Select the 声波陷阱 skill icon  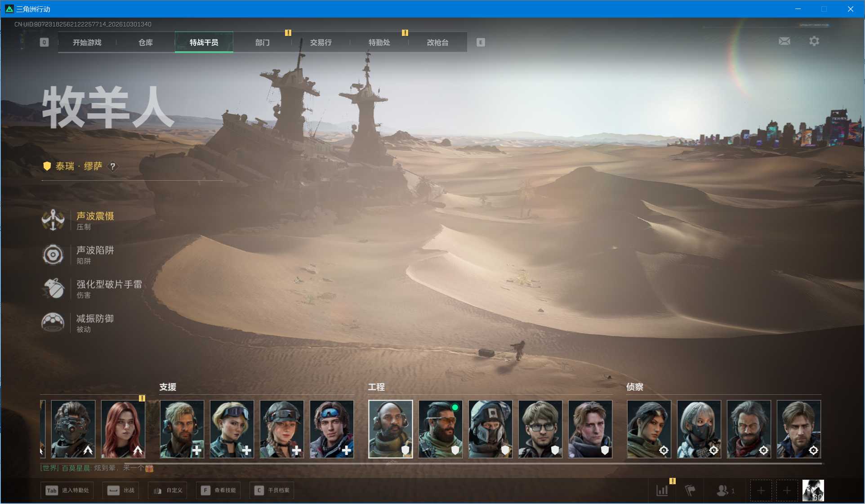point(53,255)
